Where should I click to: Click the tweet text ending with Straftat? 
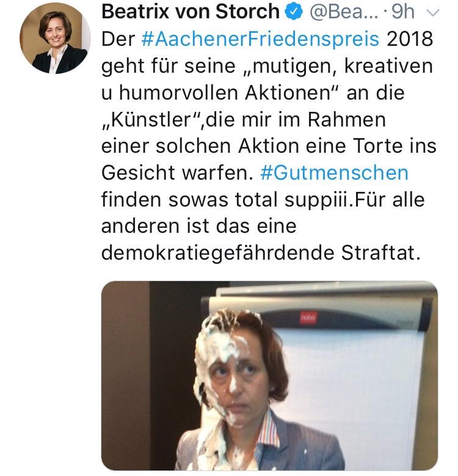pos(269,145)
